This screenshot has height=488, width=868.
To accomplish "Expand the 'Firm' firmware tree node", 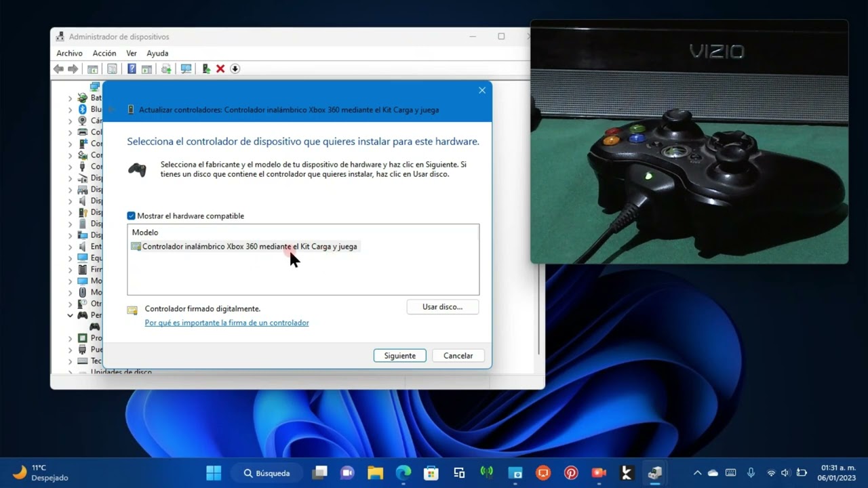I will click(70, 270).
